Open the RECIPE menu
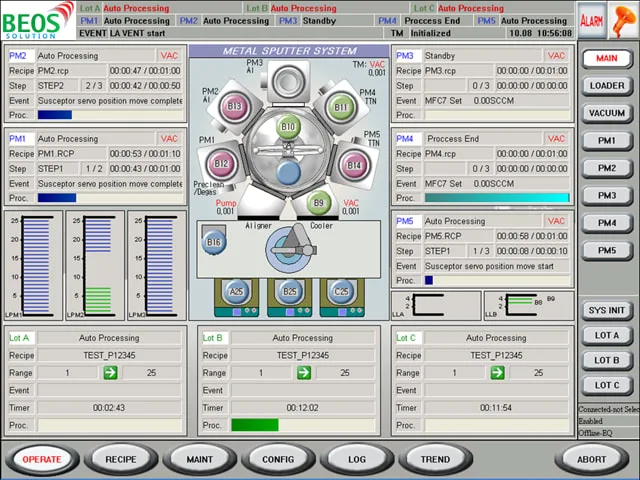The width and height of the screenshot is (640, 480). [121, 459]
